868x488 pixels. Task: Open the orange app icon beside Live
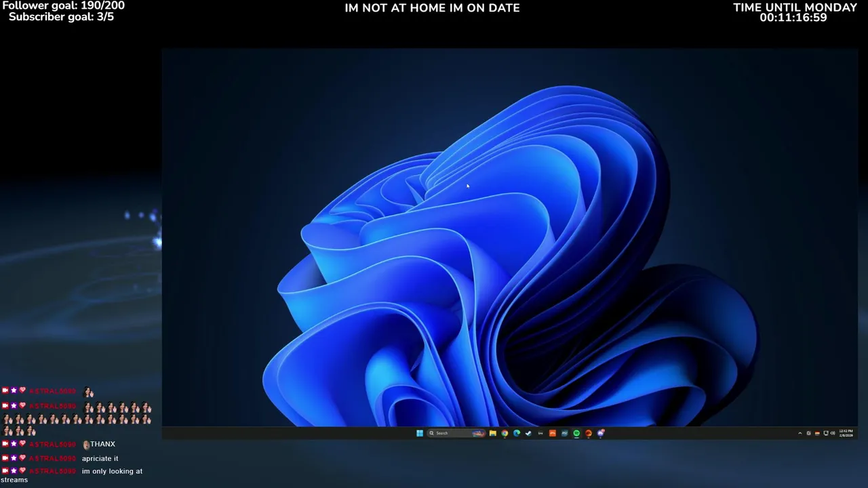553,433
